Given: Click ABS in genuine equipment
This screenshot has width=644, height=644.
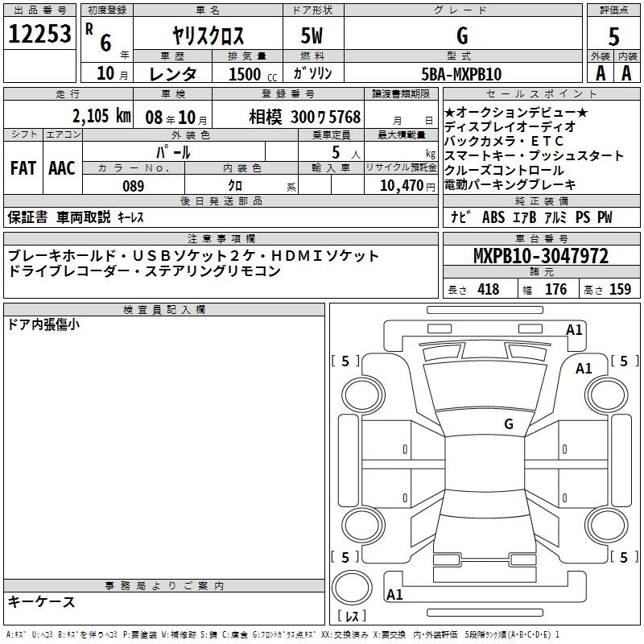Looking at the screenshot, I should point(493,217).
